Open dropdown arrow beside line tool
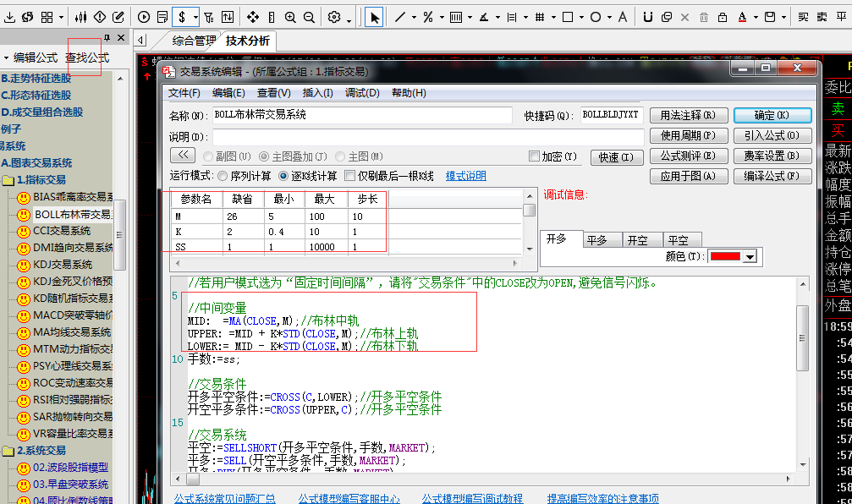The image size is (852, 504). pos(414,18)
